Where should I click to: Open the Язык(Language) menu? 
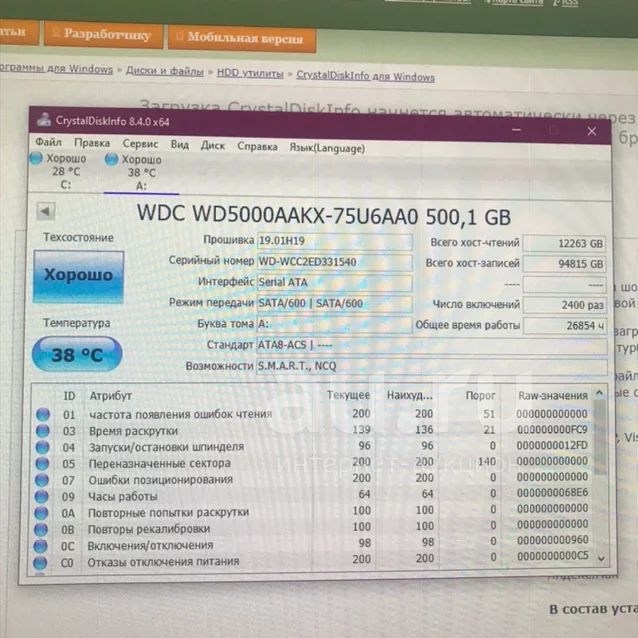click(327, 148)
